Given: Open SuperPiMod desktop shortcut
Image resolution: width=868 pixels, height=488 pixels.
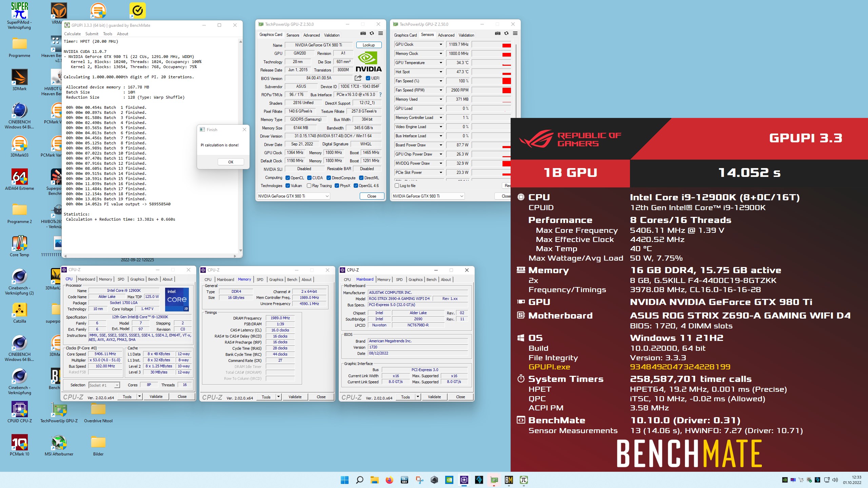Looking at the screenshot, I should [19, 16].
